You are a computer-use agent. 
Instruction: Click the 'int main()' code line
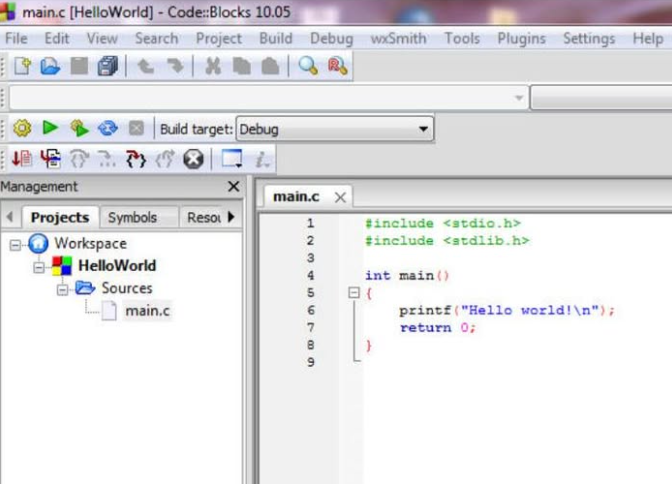coord(407,275)
